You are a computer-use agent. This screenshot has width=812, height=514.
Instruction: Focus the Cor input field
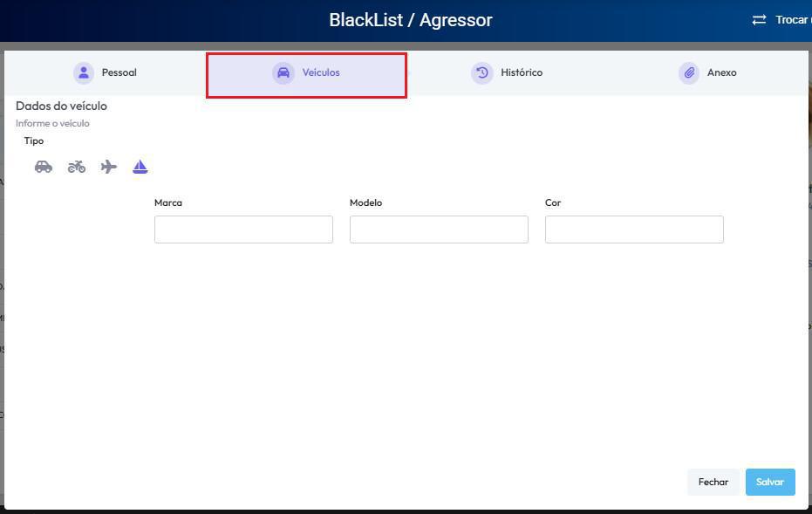(634, 230)
